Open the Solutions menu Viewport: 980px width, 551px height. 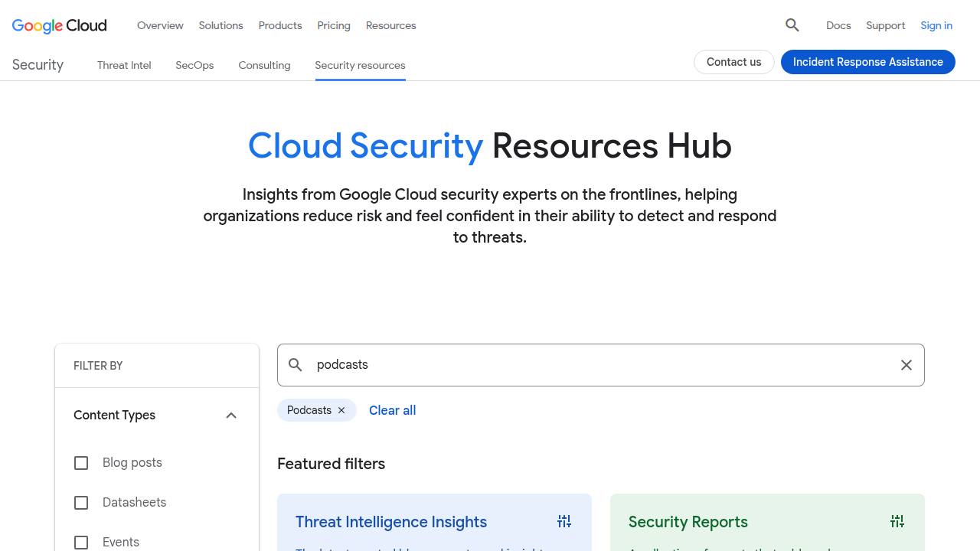[220, 25]
